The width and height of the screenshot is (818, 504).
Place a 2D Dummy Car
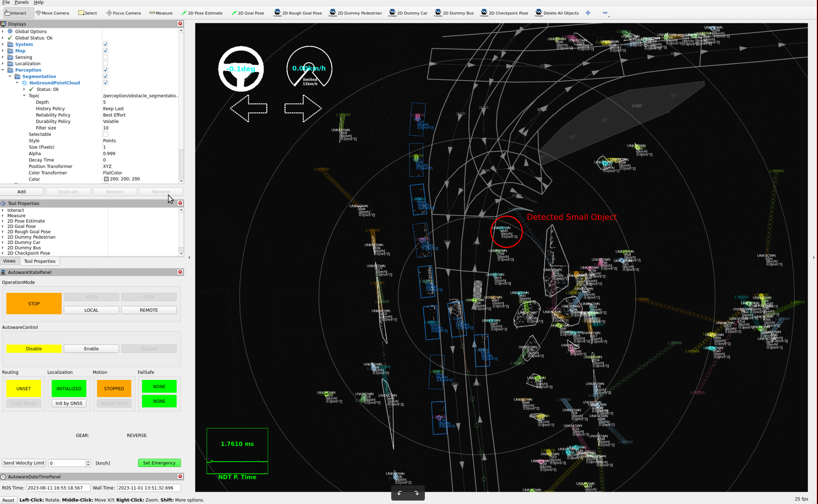coord(408,13)
